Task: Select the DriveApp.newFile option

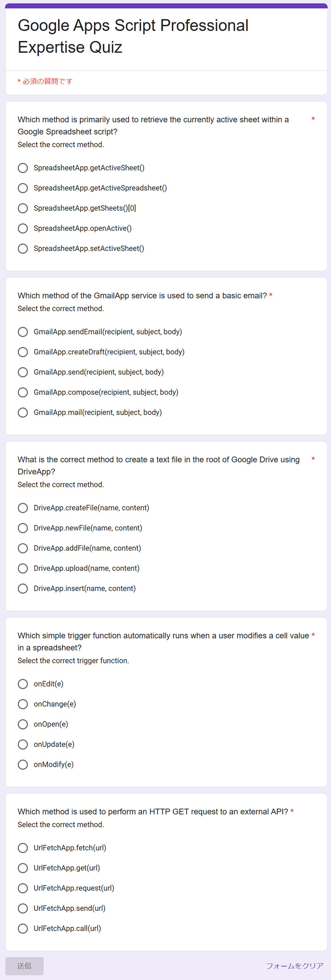Action: (23, 528)
